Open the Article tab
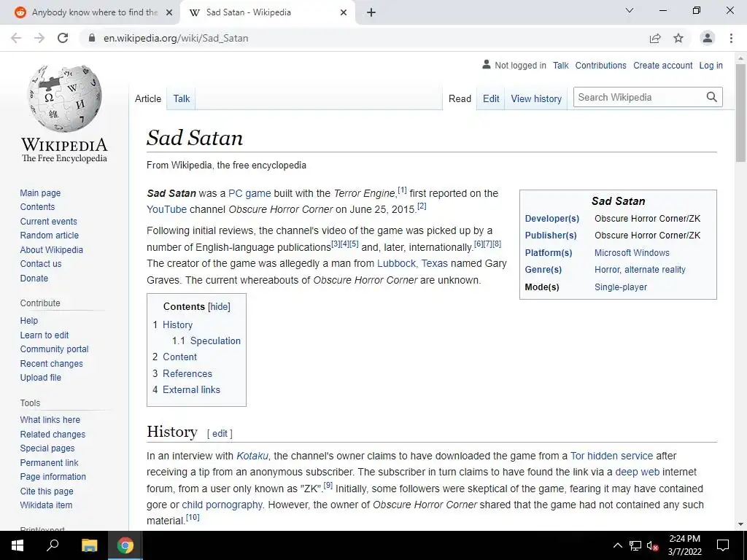The width and height of the screenshot is (747, 560). point(147,98)
